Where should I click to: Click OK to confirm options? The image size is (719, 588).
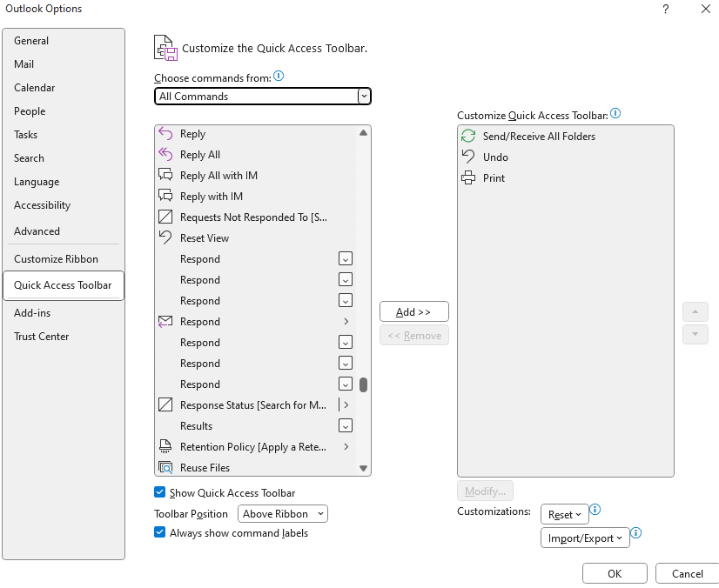coord(615,573)
